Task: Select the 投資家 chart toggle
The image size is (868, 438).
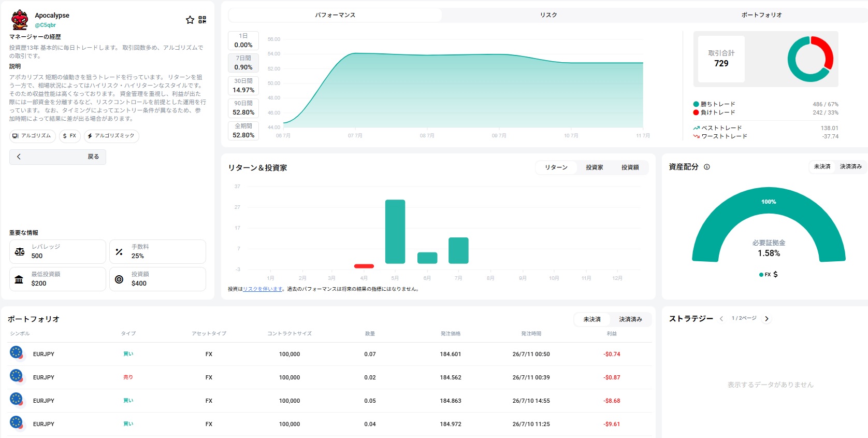Action: 595,167
